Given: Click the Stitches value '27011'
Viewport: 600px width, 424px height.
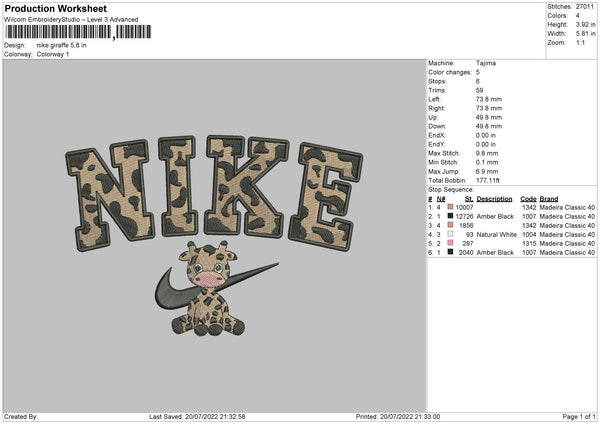Looking at the screenshot, I should tap(585, 7).
